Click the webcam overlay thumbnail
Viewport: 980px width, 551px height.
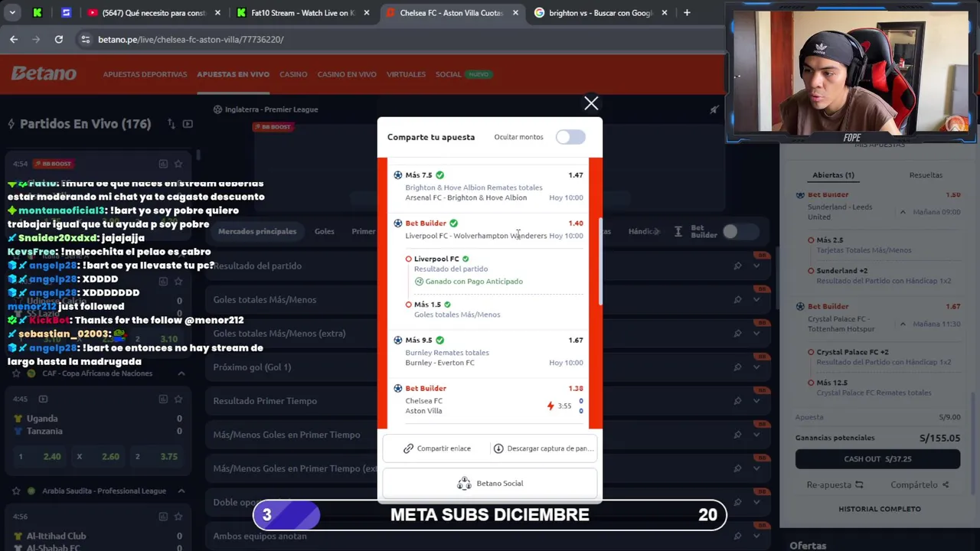pos(851,73)
